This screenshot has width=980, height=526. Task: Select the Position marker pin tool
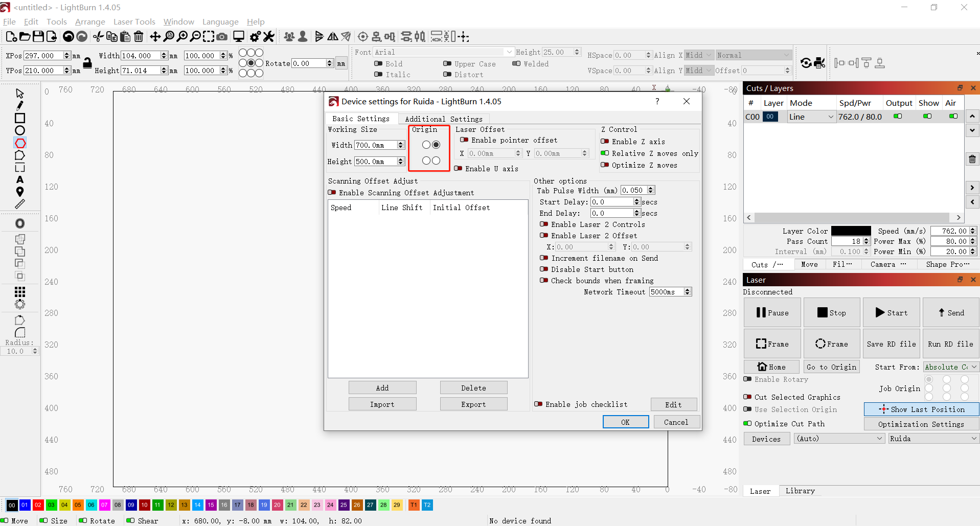tap(20, 192)
